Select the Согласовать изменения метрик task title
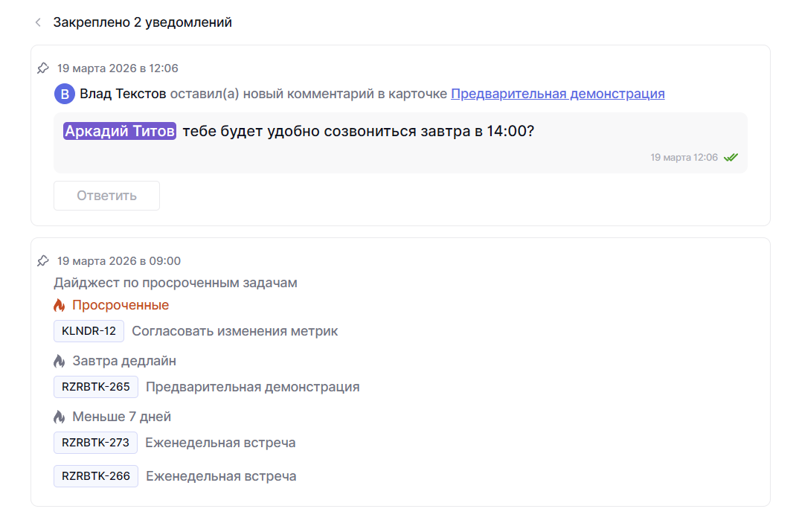The image size is (796, 532). coord(234,331)
